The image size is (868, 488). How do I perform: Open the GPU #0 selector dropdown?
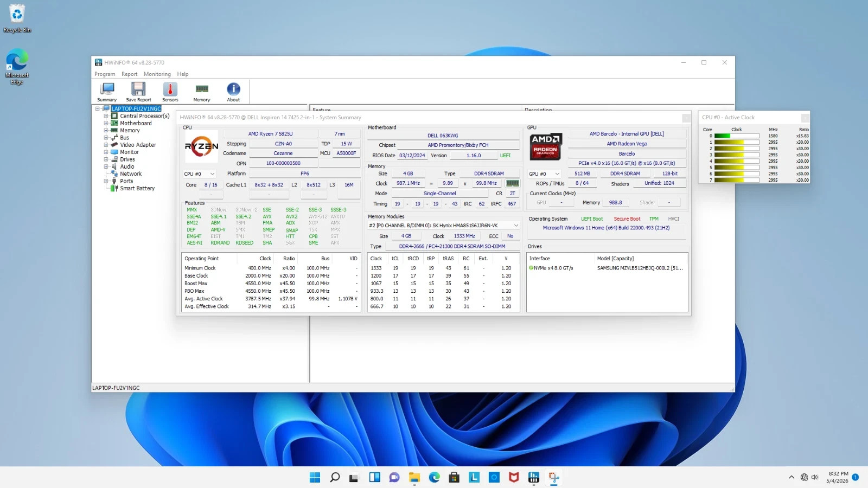[x=544, y=174]
